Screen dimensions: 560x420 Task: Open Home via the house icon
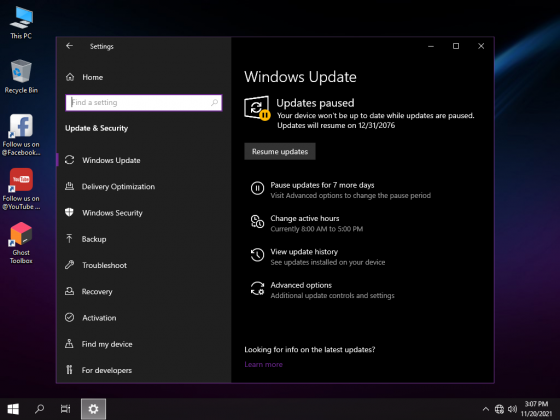point(70,77)
